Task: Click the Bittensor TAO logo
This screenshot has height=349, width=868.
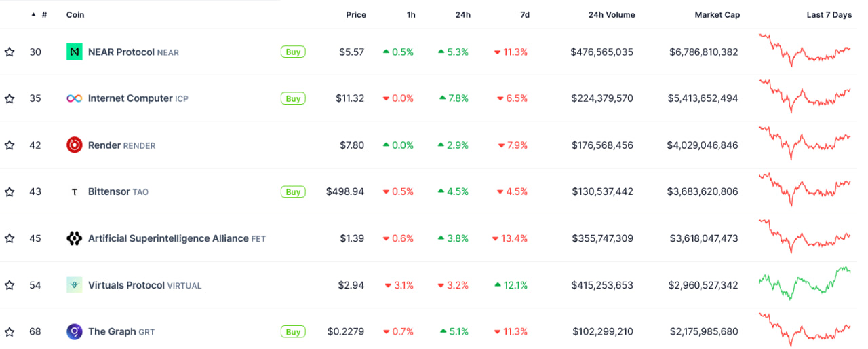Action: click(x=75, y=192)
